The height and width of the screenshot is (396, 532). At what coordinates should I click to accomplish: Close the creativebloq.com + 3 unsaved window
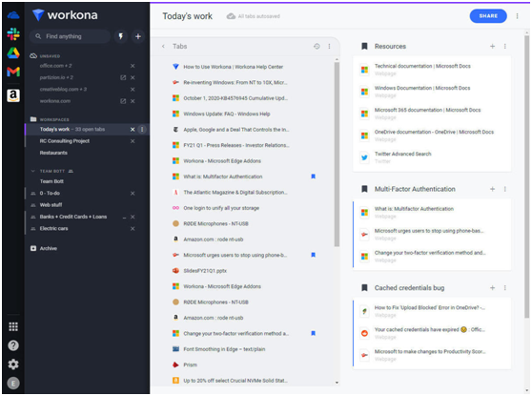pyautogui.click(x=133, y=90)
